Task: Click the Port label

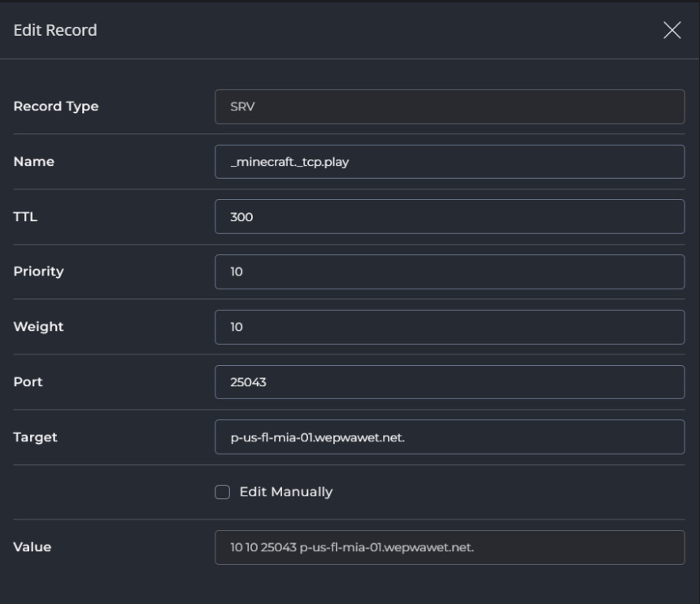Action: [x=28, y=382]
